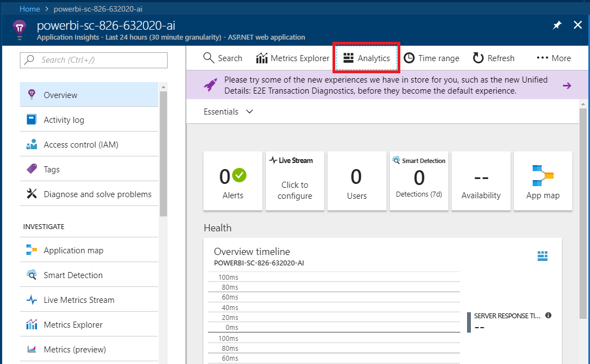The width and height of the screenshot is (590, 364).
Task: Open Metrics Explorer from the top toolbar
Action: tap(292, 58)
